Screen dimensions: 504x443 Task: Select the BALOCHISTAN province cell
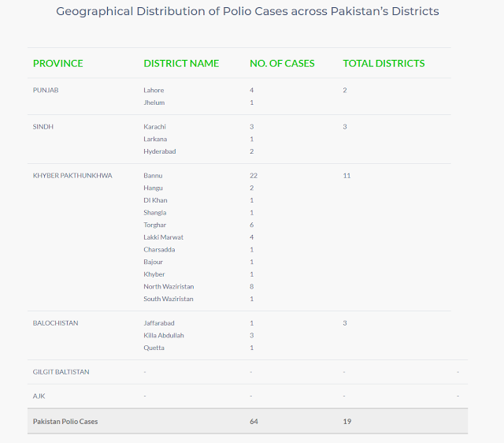tap(55, 322)
